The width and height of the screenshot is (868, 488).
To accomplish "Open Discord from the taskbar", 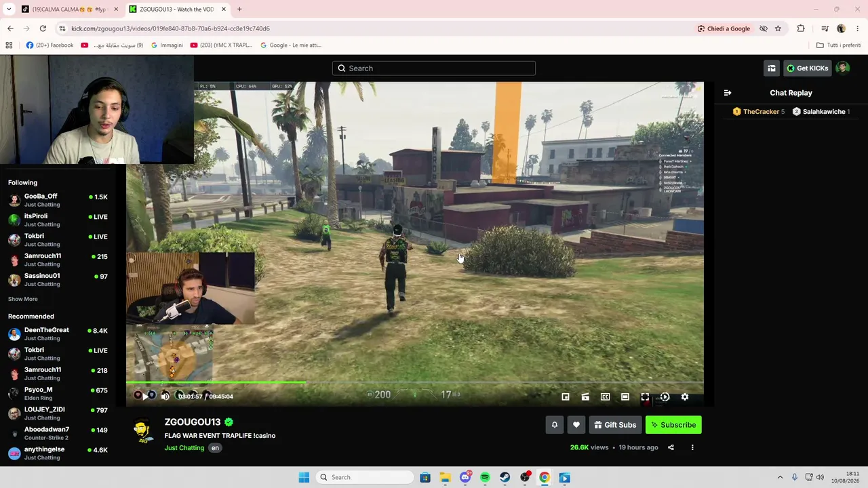I will coord(465,477).
